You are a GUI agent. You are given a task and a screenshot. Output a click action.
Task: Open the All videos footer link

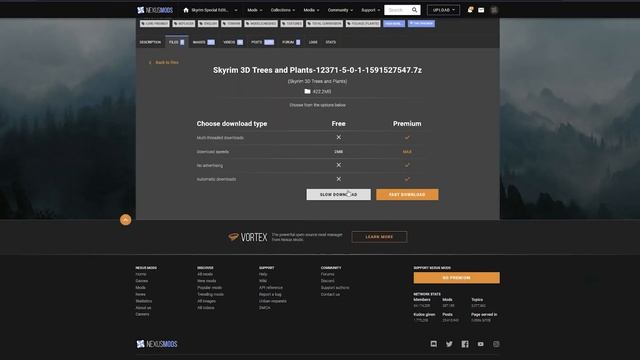[206, 308]
